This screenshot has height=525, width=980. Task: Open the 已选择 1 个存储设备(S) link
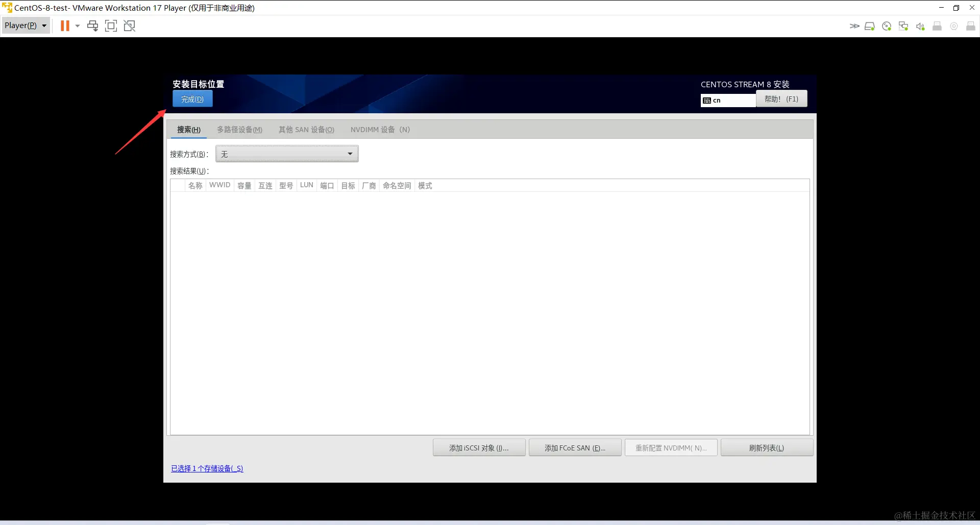(x=207, y=468)
